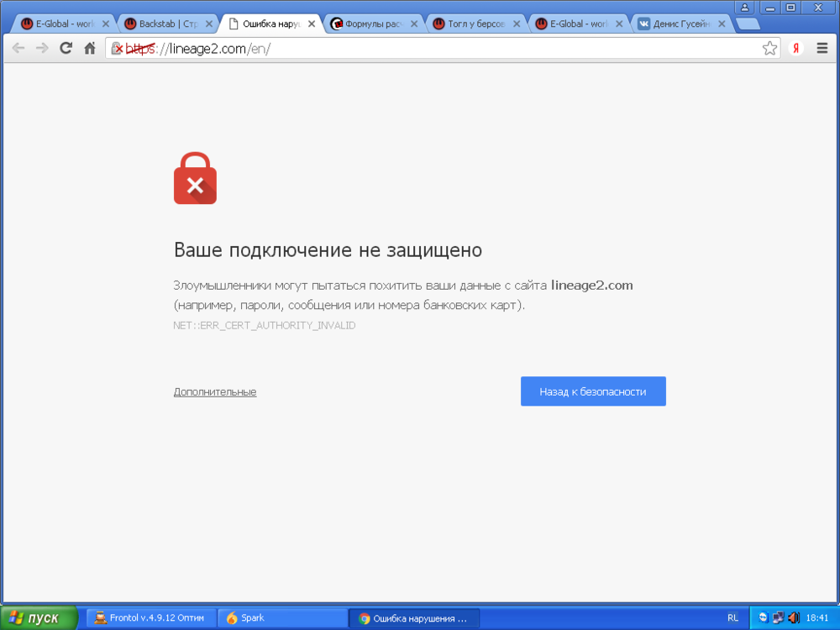This screenshot has height=630, width=840.
Task: Switch to the Формулы tab
Action: click(373, 24)
